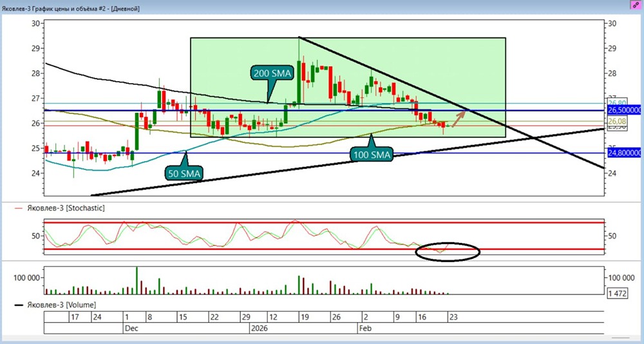The width and height of the screenshot is (644, 344).
Task: Click the date label '23' on time axis
Action: [453, 318]
